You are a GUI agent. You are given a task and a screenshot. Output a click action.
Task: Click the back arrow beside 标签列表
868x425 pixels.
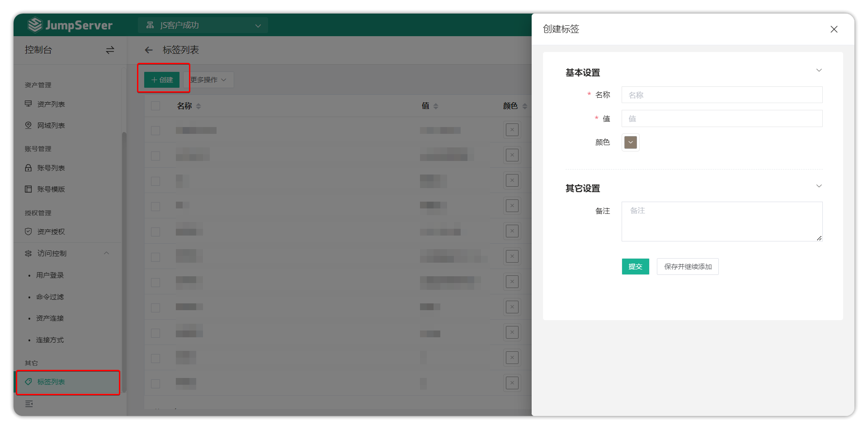(148, 50)
